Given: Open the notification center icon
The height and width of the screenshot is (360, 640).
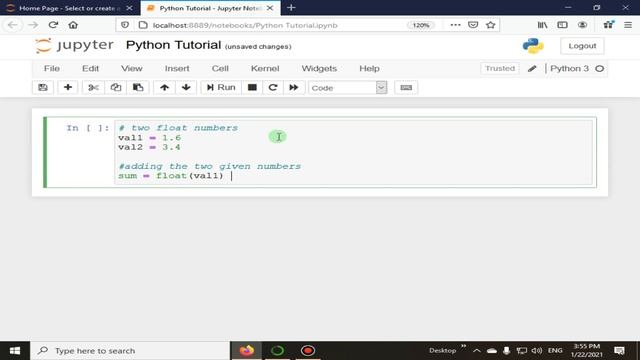Looking at the screenshot, I should [619, 351].
